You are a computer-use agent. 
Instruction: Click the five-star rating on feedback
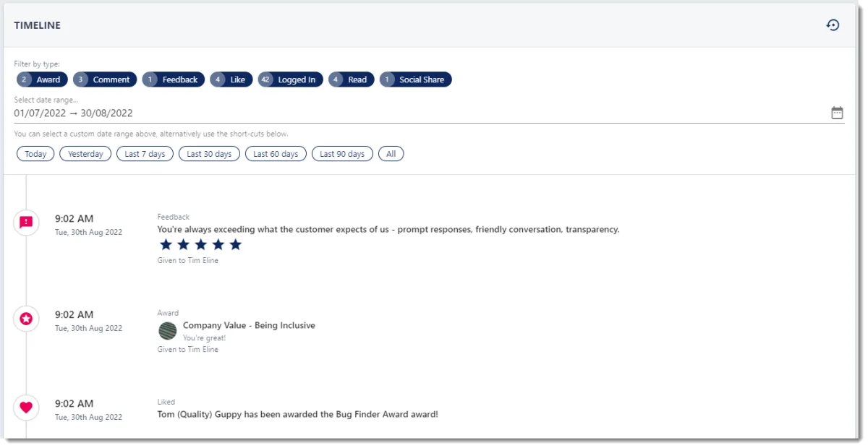200,245
